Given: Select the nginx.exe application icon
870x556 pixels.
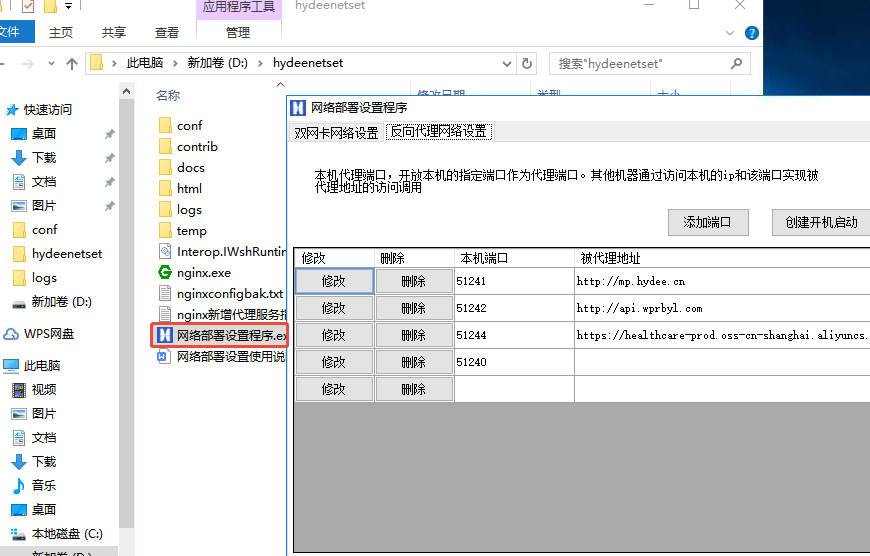Looking at the screenshot, I should (165, 272).
